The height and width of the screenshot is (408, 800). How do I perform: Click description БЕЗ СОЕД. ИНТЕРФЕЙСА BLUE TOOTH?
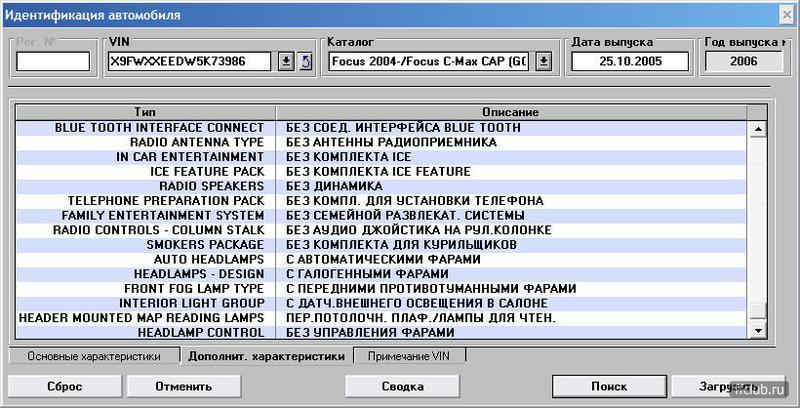tap(403, 128)
